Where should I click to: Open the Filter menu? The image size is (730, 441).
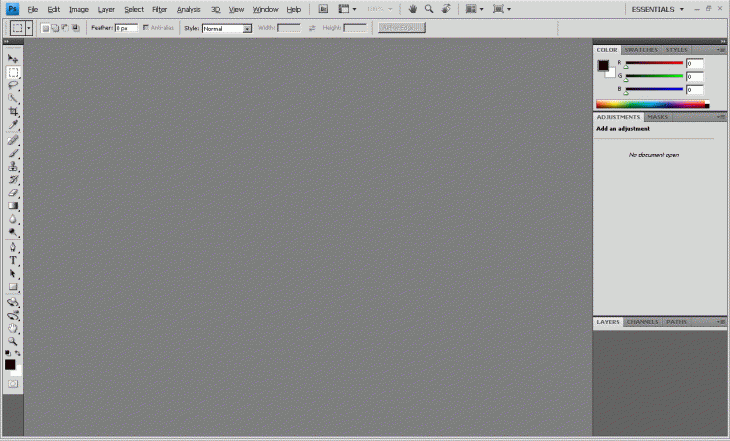coord(159,9)
